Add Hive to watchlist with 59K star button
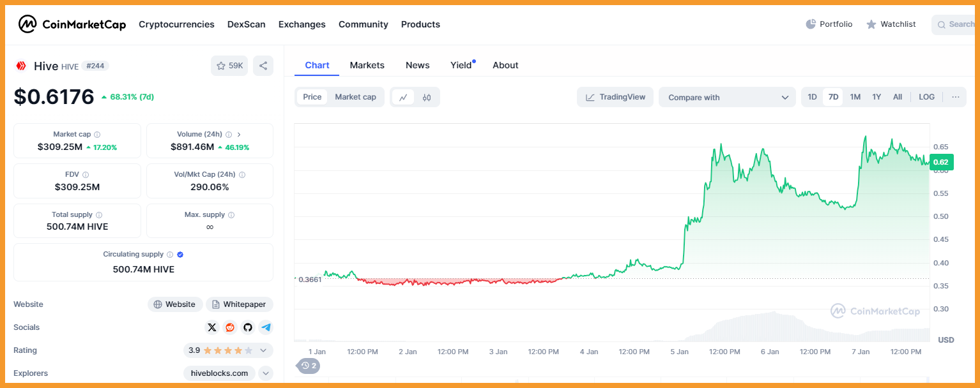This screenshot has width=980, height=388. point(229,66)
